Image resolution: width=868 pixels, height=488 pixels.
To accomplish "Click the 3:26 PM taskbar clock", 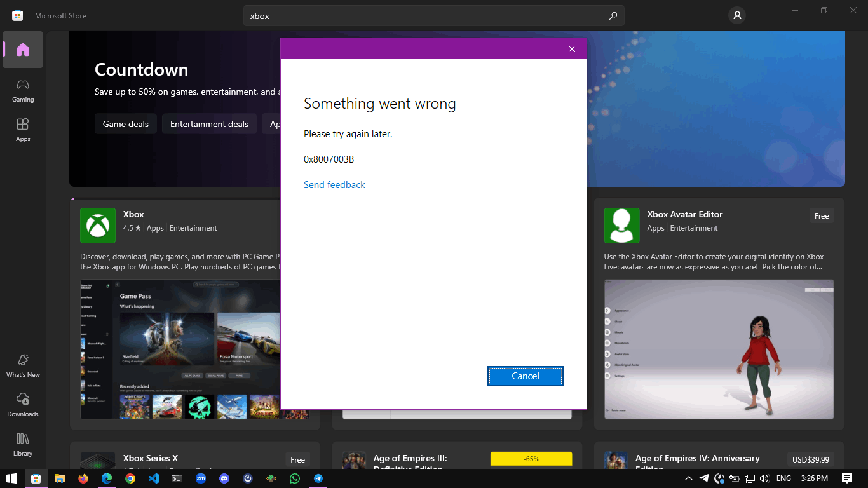I will click(815, 478).
